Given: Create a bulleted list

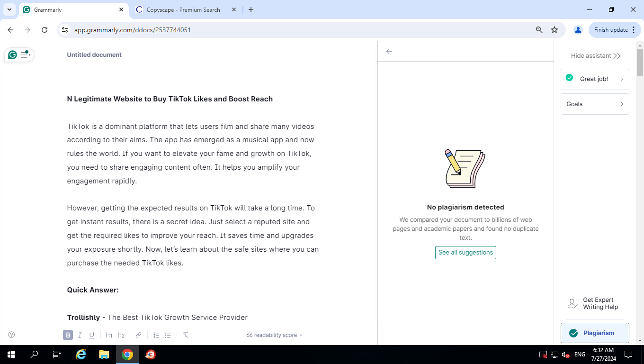Looking at the screenshot, I should [168, 335].
